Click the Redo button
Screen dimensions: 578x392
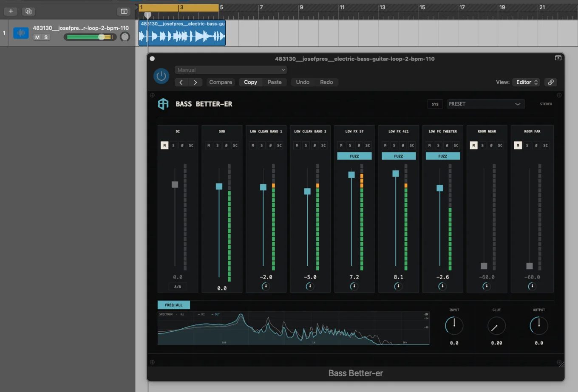coord(326,82)
